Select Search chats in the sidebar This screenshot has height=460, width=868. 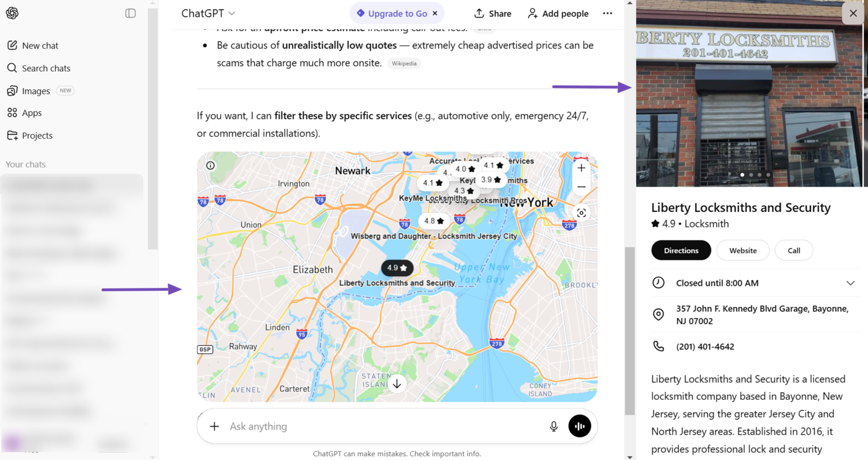click(45, 68)
